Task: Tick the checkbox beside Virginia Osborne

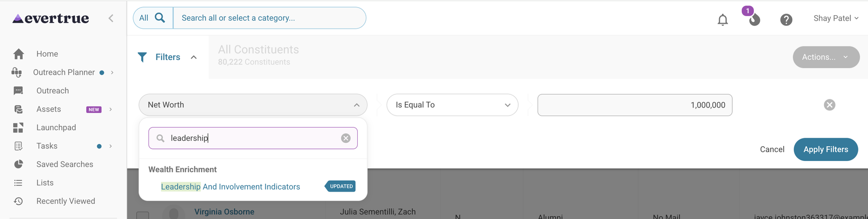Action: (x=143, y=215)
